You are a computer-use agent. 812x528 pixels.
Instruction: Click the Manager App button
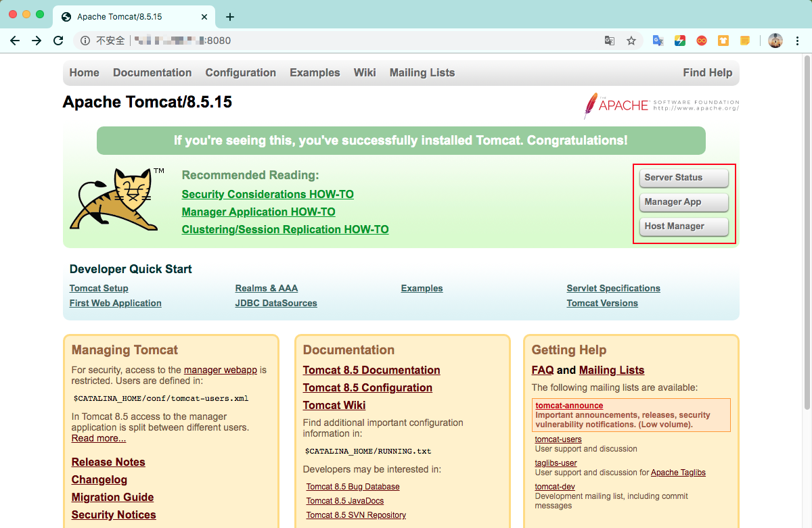pos(684,202)
